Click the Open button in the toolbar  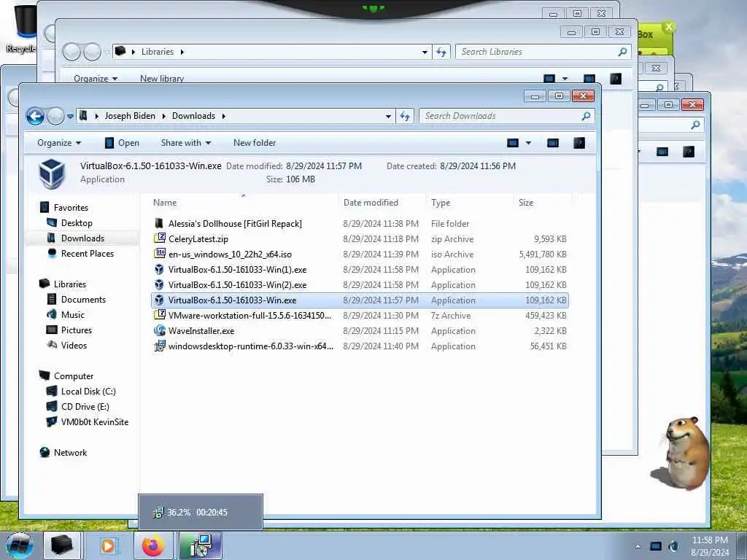click(122, 143)
